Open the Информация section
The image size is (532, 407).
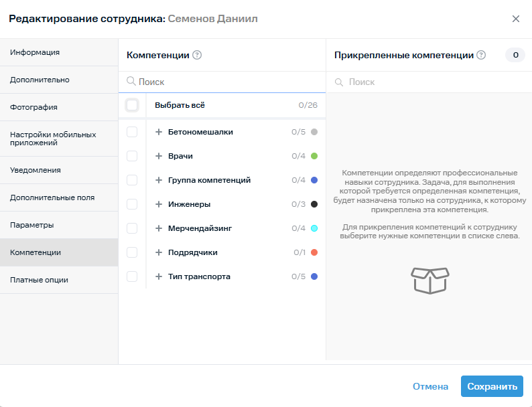click(59, 52)
